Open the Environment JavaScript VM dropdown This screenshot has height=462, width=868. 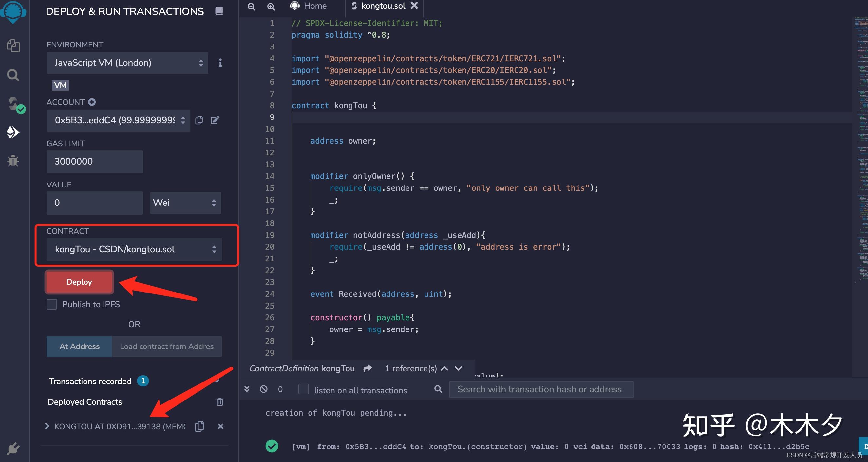(127, 63)
